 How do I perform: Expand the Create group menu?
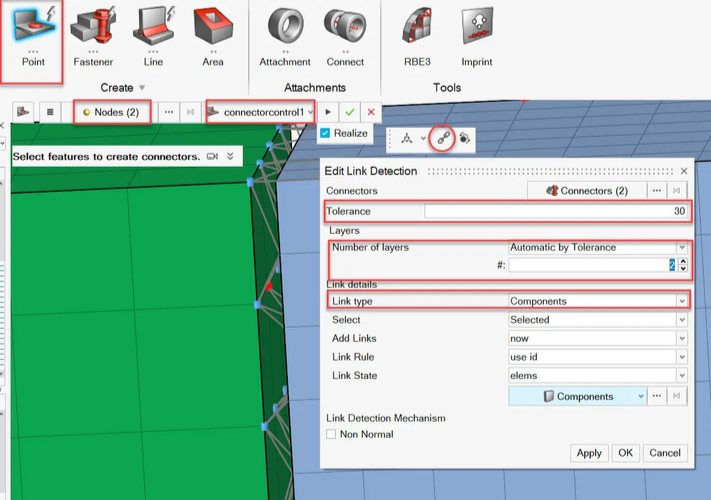(142, 88)
